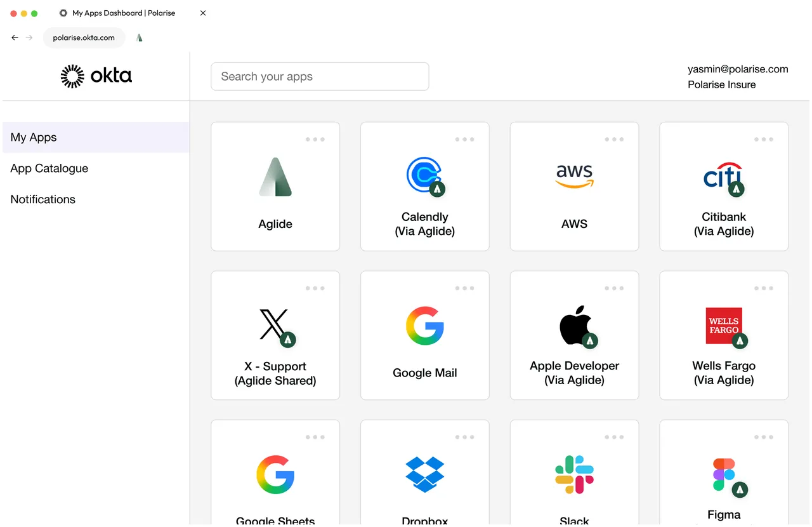
Task: Click the Aglide app name label
Action: coord(275,224)
